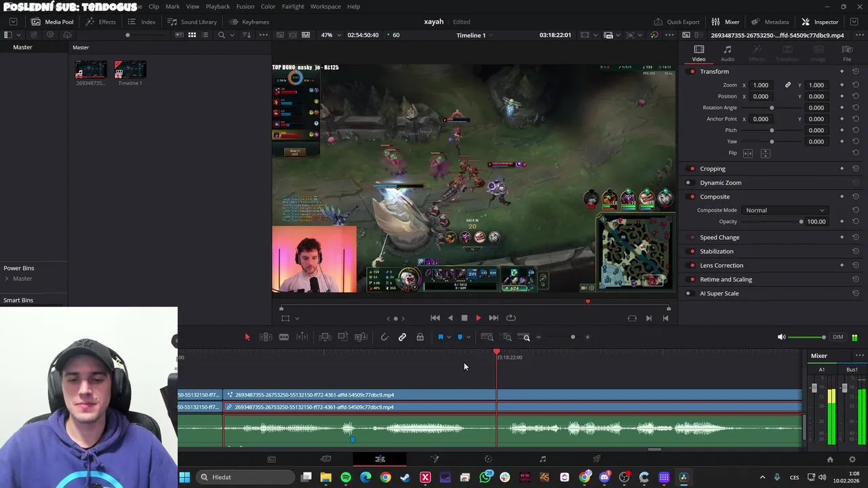Jump to last frame in viewer
The width and height of the screenshot is (868, 488).
(x=494, y=318)
